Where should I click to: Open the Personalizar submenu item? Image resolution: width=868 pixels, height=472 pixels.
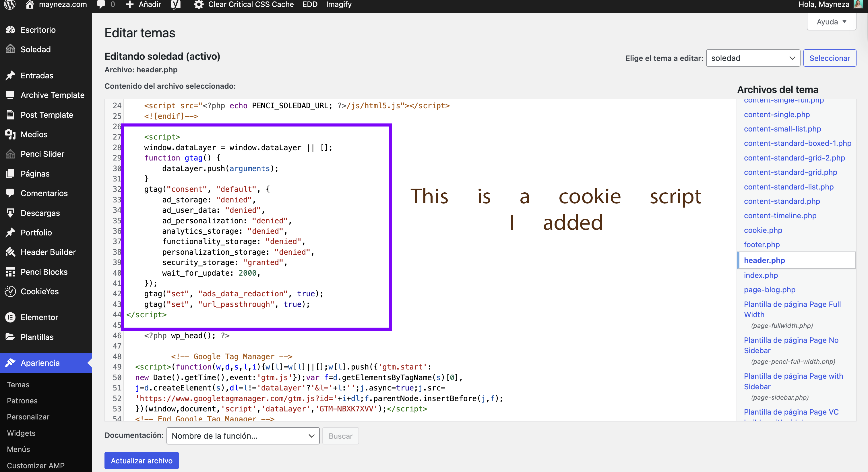[28, 417]
